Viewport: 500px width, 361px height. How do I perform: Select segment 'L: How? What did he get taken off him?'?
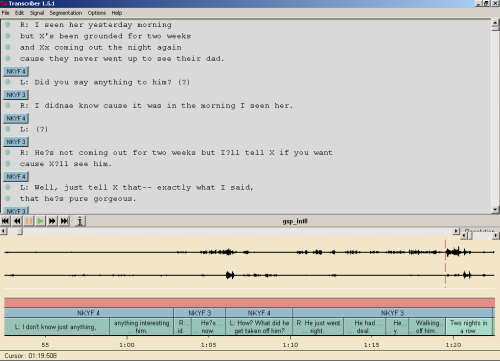259,327
